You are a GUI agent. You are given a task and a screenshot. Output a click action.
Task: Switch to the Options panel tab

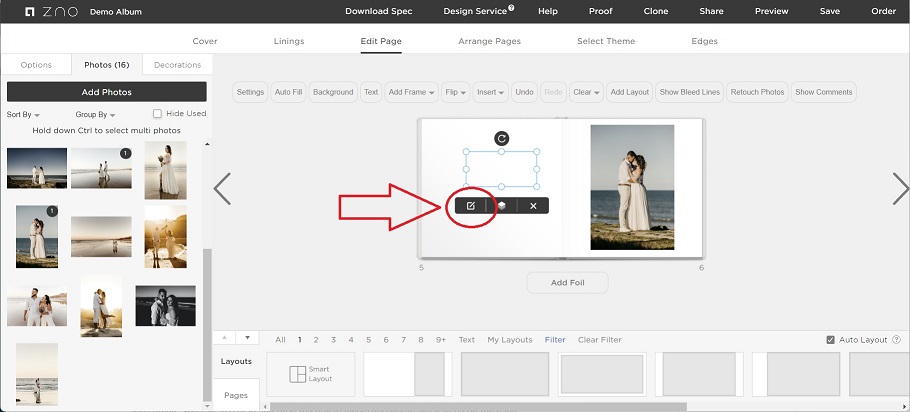36,65
